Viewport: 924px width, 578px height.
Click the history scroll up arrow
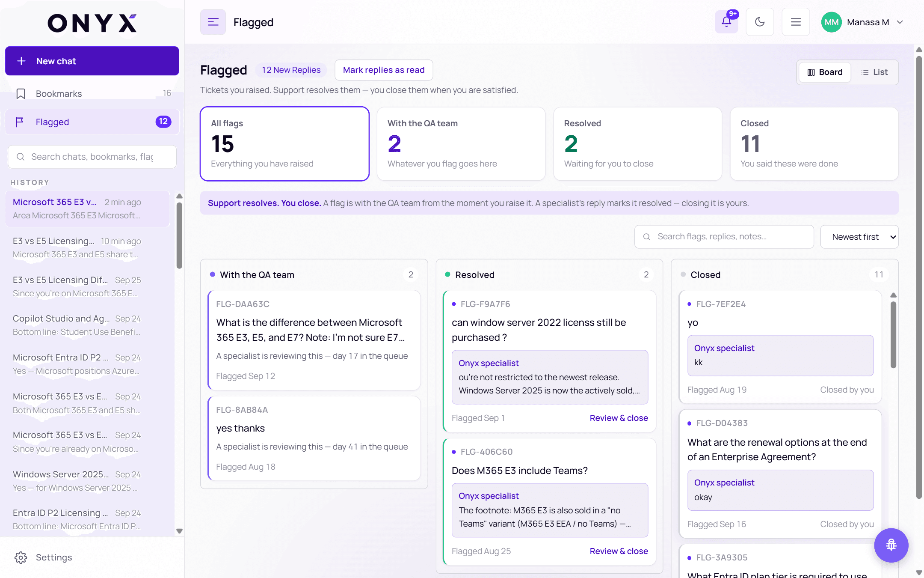[x=180, y=196]
